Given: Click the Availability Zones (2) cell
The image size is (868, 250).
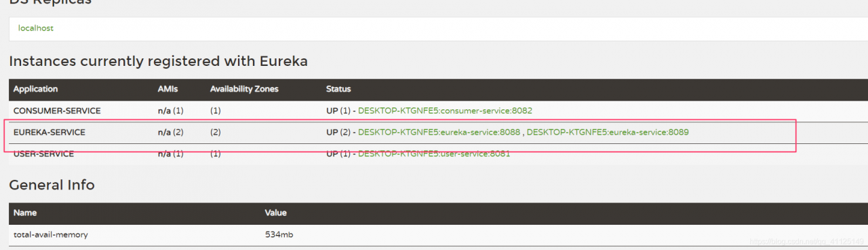Looking at the screenshot, I should click(216, 132).
